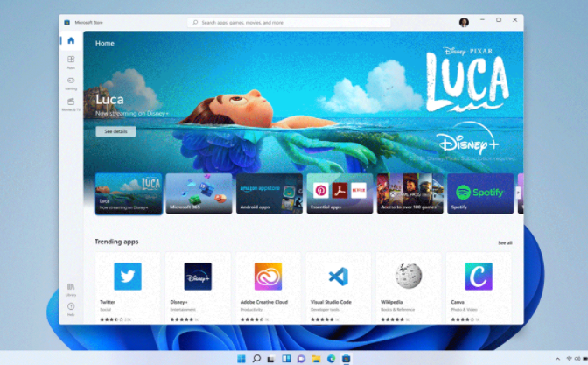Open Task View from the taskbar

click(x=270, y=359)
